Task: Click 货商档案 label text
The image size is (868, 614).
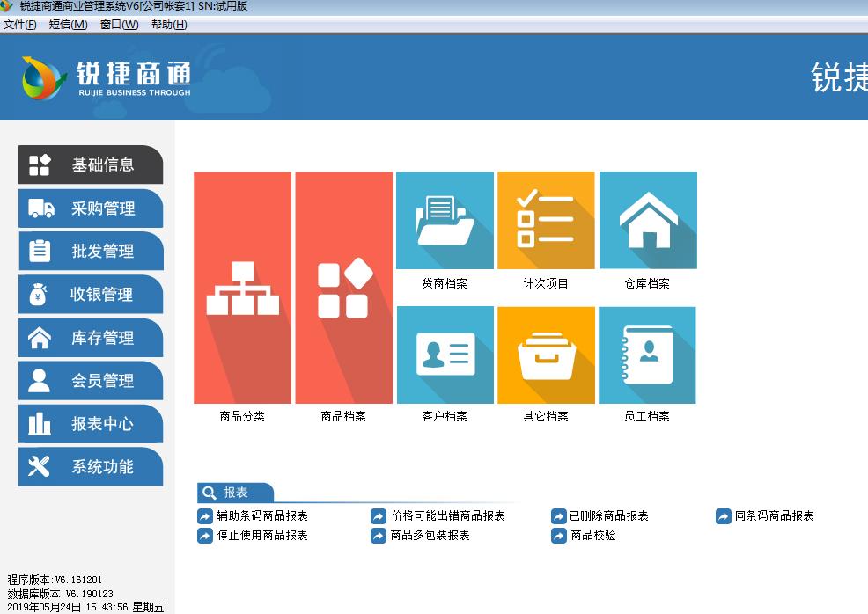Action: click(445, 283)
